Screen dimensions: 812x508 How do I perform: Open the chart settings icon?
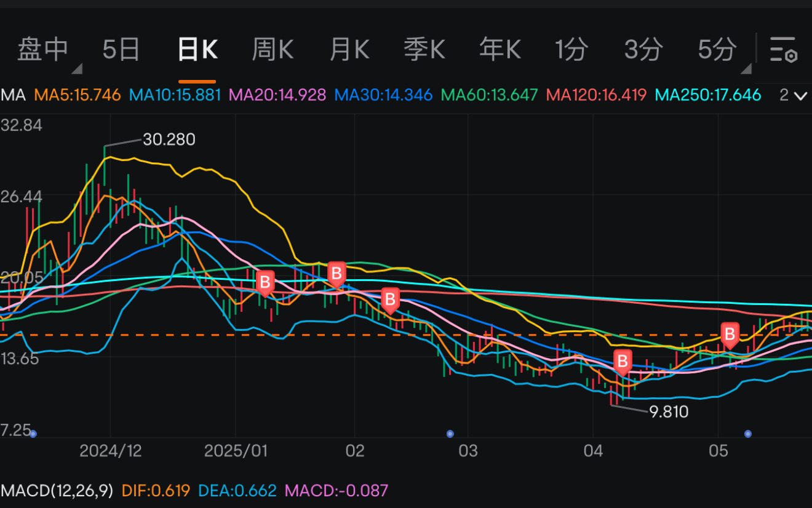(784, 49)
